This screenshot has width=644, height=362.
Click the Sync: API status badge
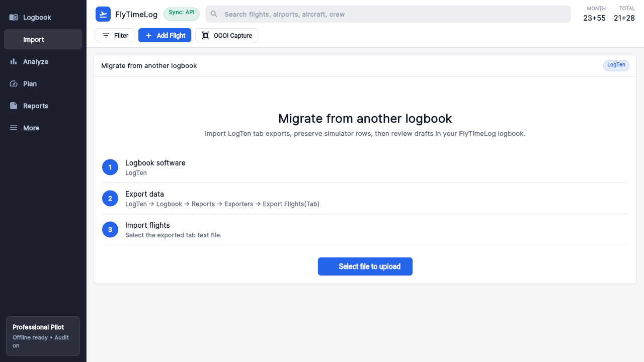click(x=182, y=14)
